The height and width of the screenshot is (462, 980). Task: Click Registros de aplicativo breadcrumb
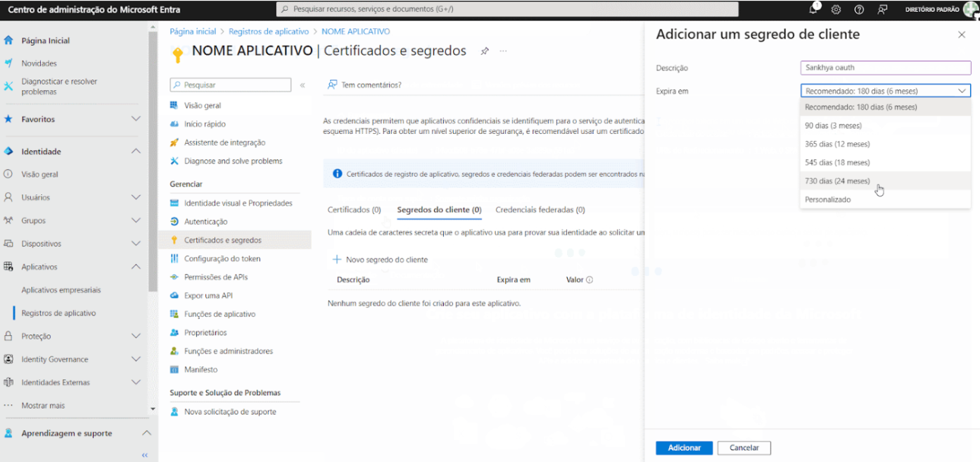coord(269,32)
